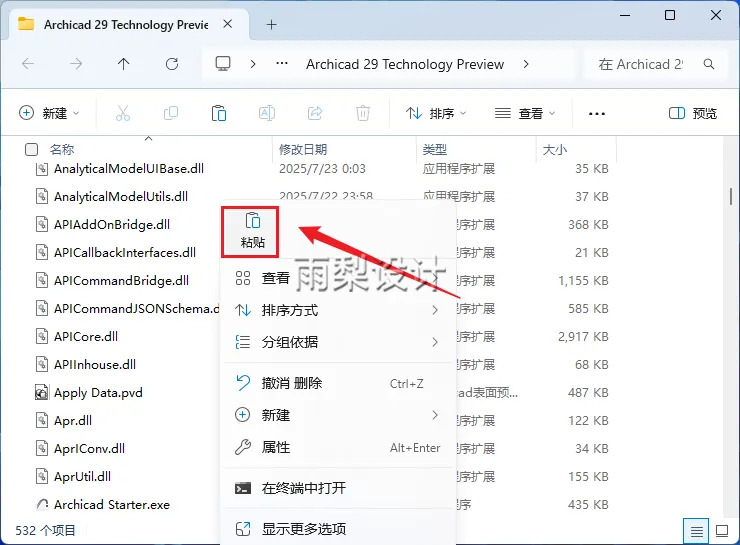The height and width of the screenshot is (545, 740).
Task: Click the 532 个项目 status text
Action: (x=45, y=530)
